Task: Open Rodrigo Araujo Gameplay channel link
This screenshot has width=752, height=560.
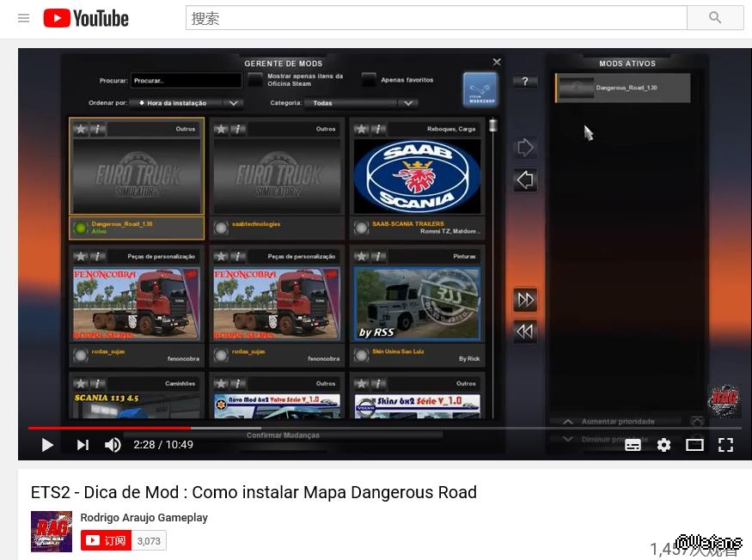Action: click(144, 518)
